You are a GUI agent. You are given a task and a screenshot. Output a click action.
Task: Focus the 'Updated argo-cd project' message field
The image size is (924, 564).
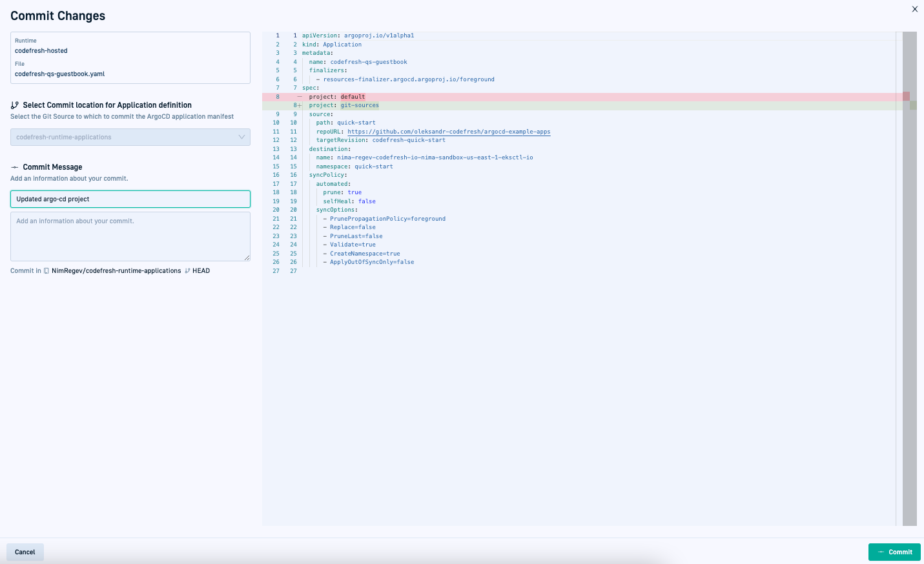pos(130,199)
